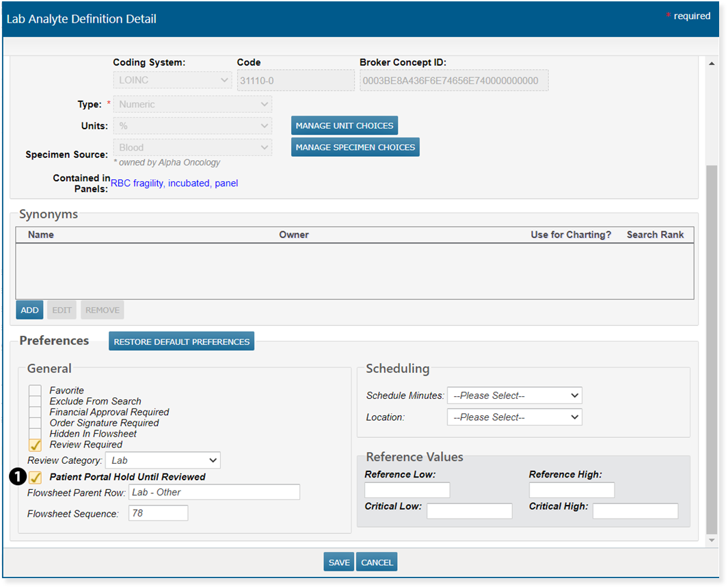Toggle Financial Approval Required checkbox
The image size is (728, 587).
click(x=36, y=413)
